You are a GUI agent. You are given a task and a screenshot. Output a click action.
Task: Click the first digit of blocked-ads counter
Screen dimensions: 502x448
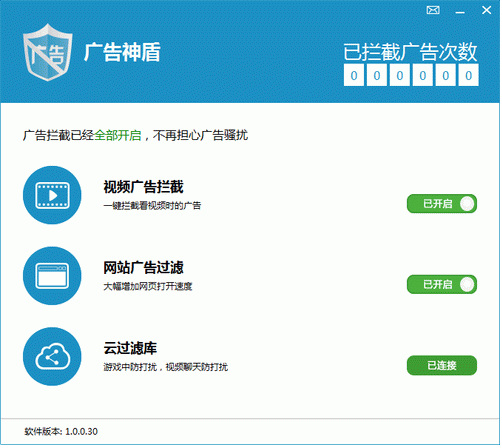[355, 76]
